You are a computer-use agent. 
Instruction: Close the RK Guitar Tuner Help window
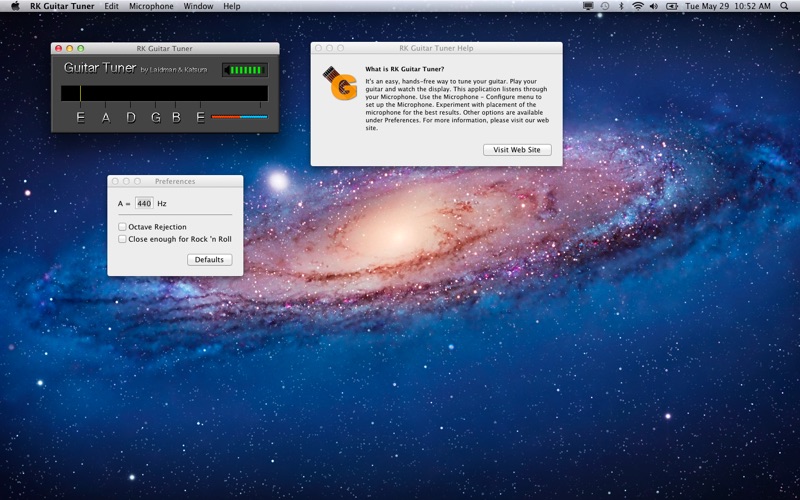pyautogui.click(x=318, y=48)
